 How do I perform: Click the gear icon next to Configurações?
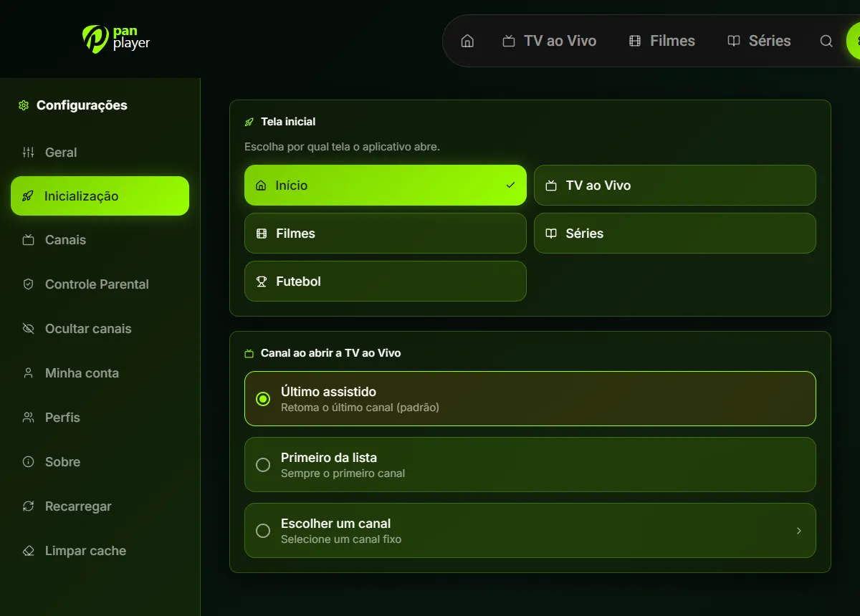[x=24, y=105]
